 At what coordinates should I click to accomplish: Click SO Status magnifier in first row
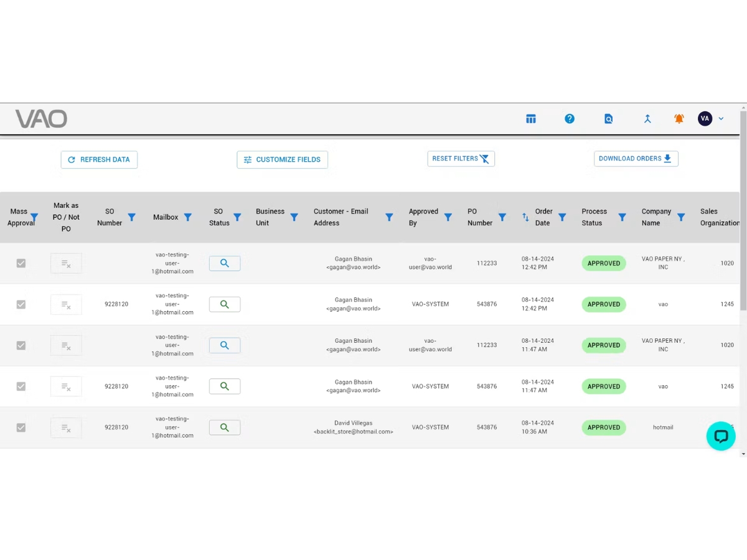pyautogui.click(x=225, y=263)
